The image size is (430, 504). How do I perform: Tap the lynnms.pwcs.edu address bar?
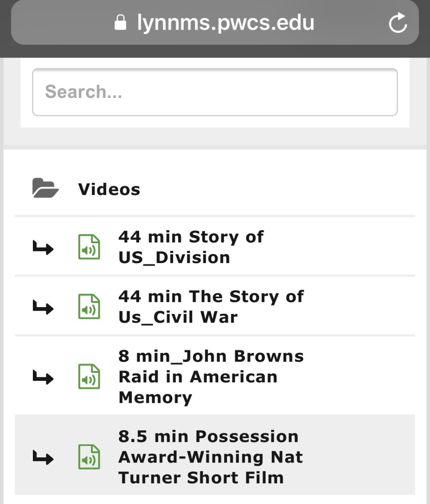tap(225, 23)
